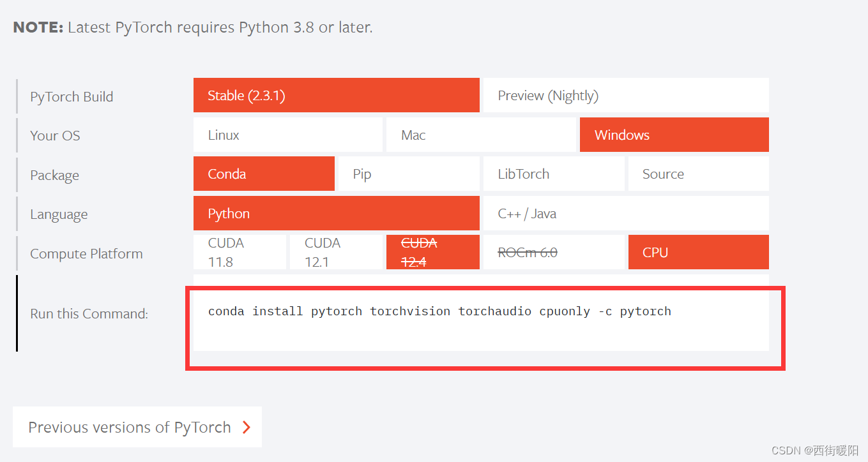868x462 pixels.
Task: Choose Linux as your OS
Action: pyautogui.click(x=288, y=135)
